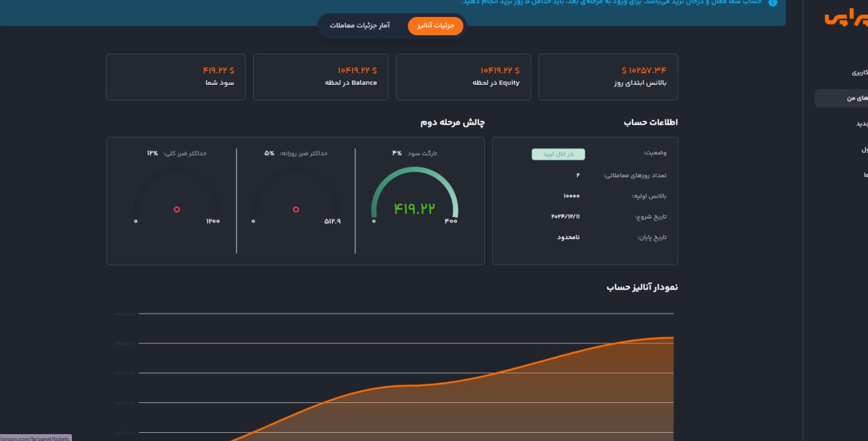Click the 'حداکثر ضرر کلی' 12% label

[176, 153]
